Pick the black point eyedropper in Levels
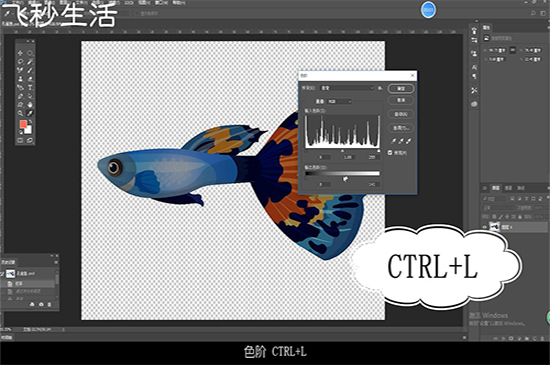 point(394,141)
